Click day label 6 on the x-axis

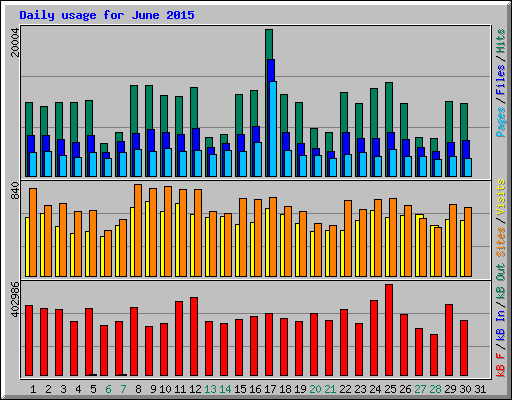coord(108,389)
